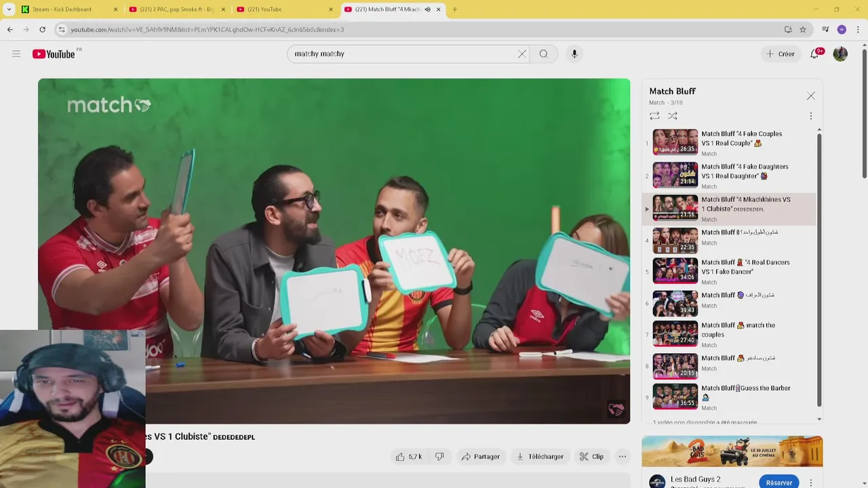The width and height of the screenshot is (868, 488).
Task: Close the Match Bluff browser tab
Action: [x=439, y=9]
